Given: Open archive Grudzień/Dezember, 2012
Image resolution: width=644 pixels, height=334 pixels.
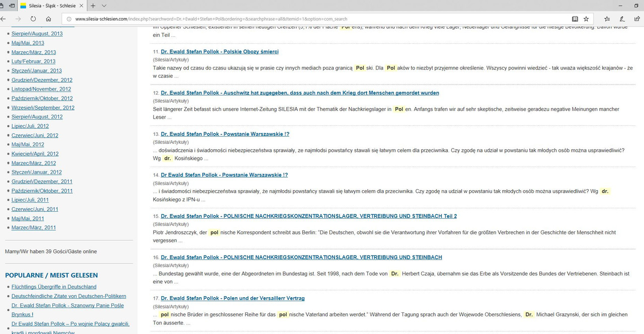Looking at the screenshot, I should click(x=42, y=80).
